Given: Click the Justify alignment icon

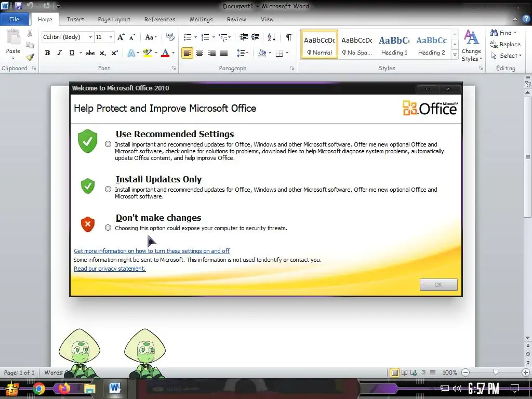Looking at the screenshot, I should point(224,53).
